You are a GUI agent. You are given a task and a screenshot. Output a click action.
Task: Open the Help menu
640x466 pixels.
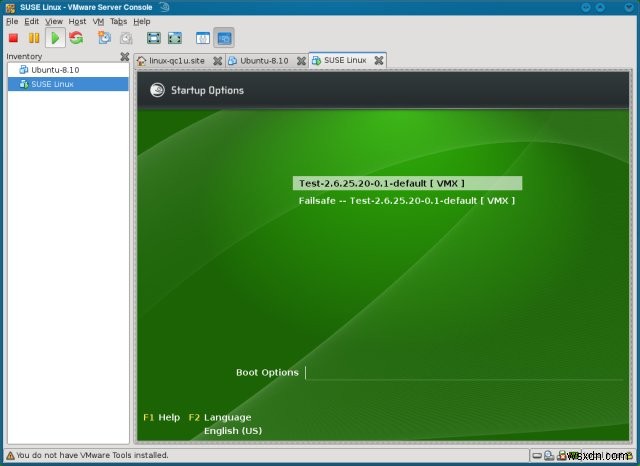coord(142,21)
